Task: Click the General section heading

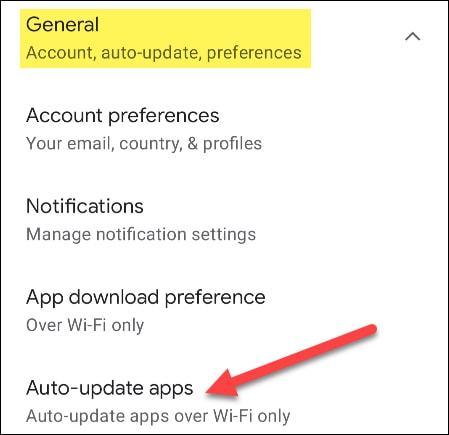Action: tap(62, 24)
